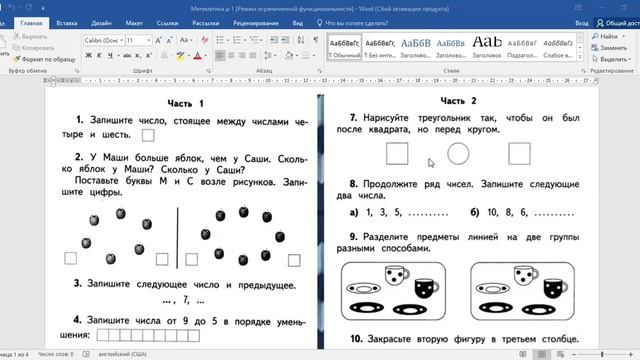Switch to Read Mode view in status bar
Screen dimensions: 640x360
pos(523,354)
